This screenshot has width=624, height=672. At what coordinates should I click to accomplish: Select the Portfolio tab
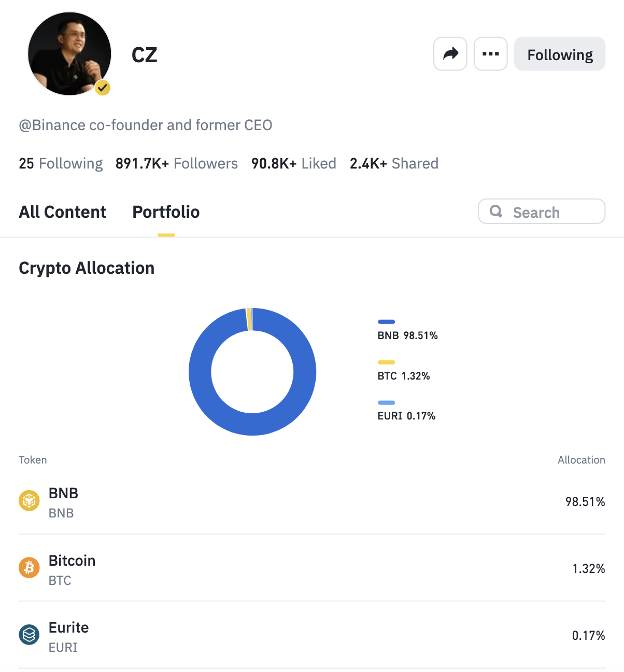(x=166, y=212)
